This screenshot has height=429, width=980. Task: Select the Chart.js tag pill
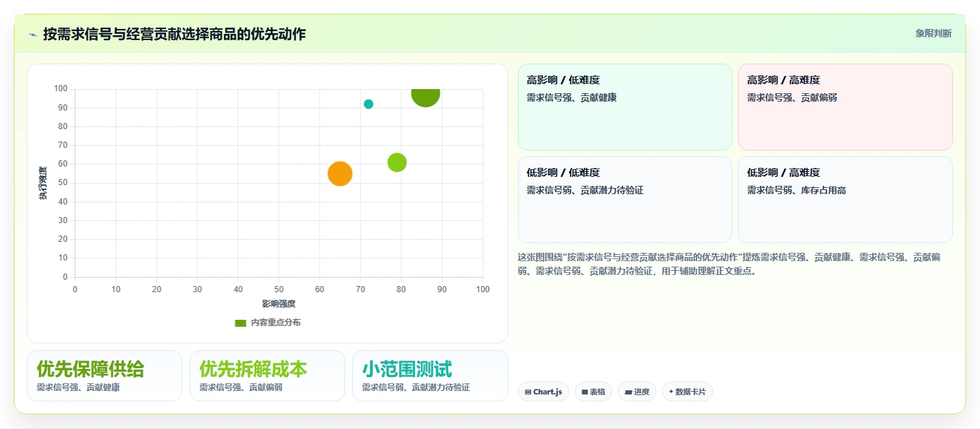pos(544,392)
